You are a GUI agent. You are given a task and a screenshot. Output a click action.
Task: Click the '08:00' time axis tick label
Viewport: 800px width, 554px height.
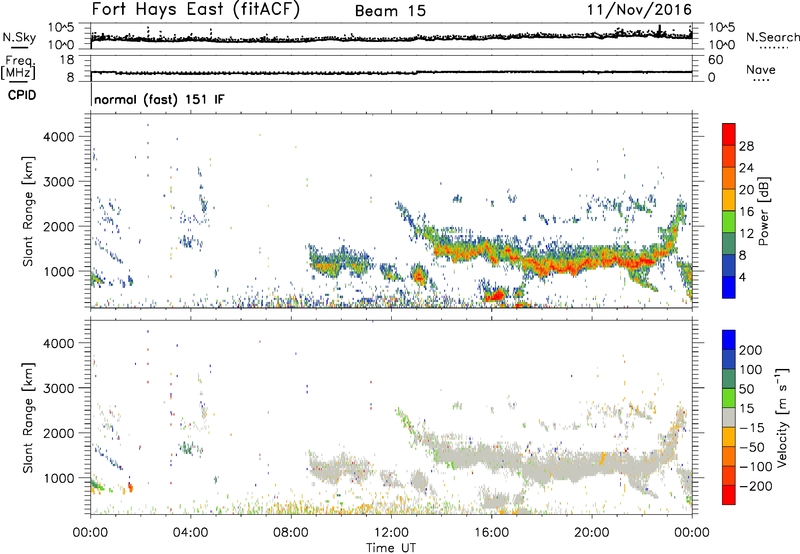pyautogui.click(x=291, y=533)
